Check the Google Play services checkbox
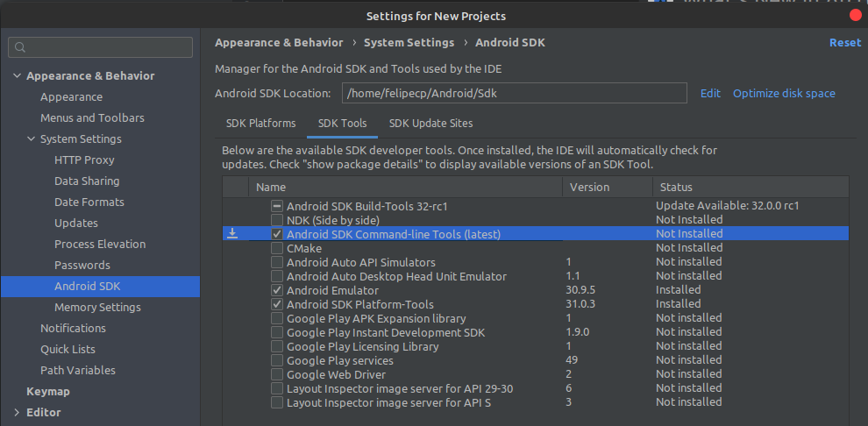 277,361
